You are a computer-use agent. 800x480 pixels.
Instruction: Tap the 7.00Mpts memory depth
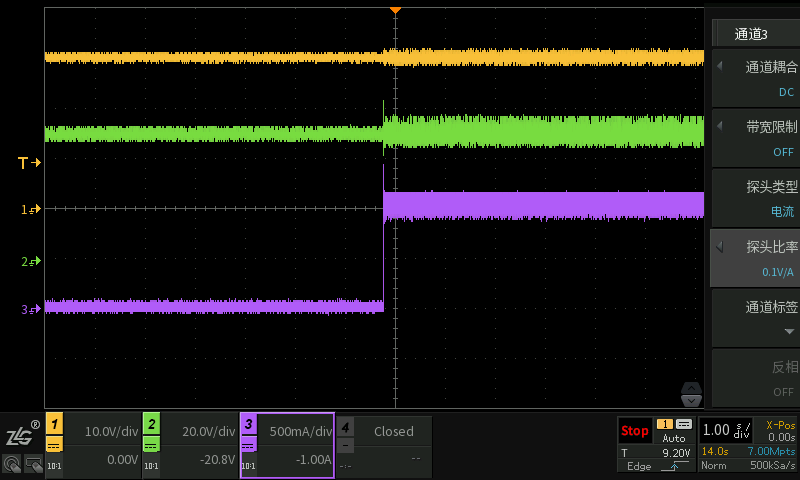pyautogui.click(x=771, y=451)
